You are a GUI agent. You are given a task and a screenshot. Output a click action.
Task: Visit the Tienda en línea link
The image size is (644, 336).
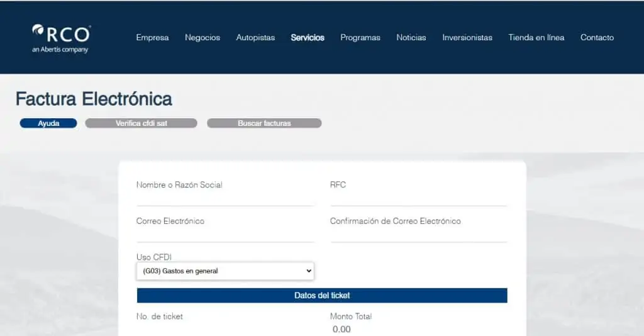[536, 37]
